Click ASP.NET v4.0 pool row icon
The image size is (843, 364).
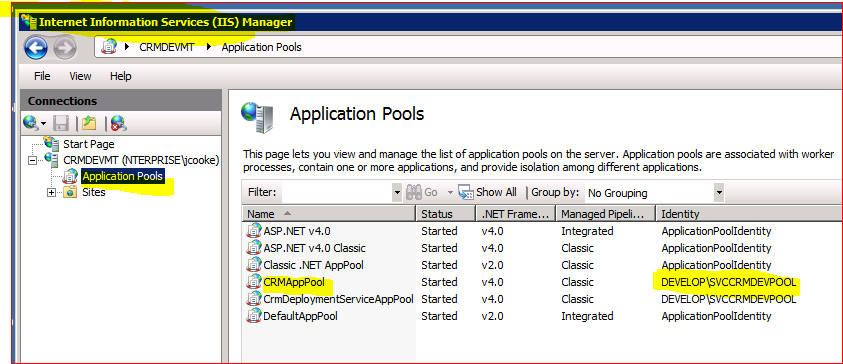[x=253, y=231]
